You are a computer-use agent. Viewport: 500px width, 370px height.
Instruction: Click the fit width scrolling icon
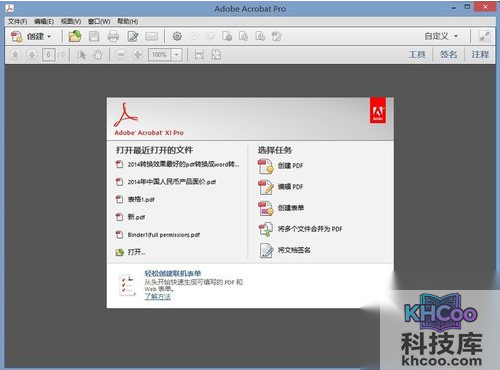[x=199, y=55]
